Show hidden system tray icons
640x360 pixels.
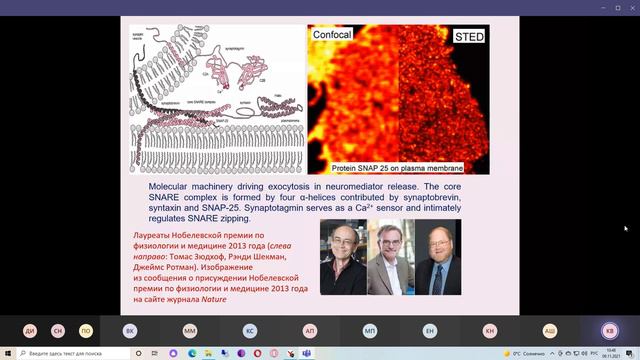pos(552,353)
